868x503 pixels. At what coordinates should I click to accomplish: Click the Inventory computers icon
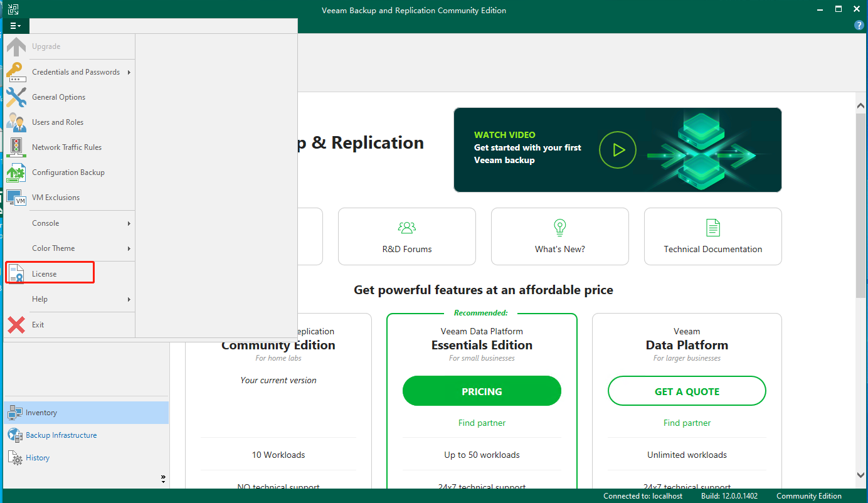pos(14,413)
